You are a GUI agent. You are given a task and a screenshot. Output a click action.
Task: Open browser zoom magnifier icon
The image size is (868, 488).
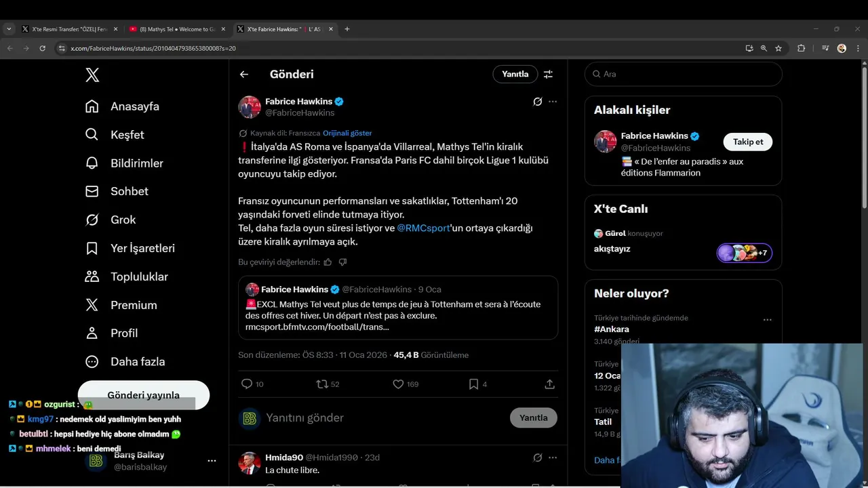coord(764,48)
